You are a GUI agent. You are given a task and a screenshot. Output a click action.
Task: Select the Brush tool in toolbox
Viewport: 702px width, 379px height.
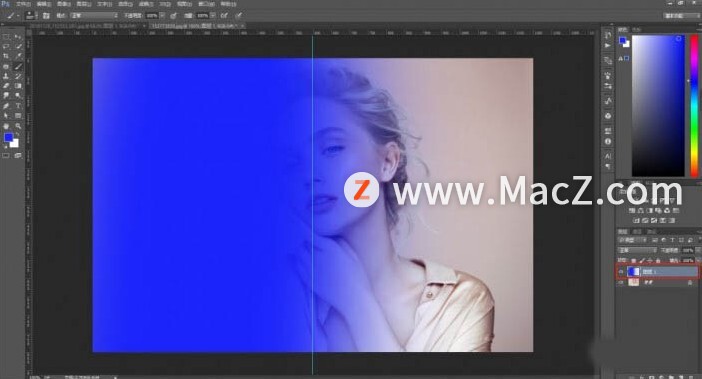18,67
